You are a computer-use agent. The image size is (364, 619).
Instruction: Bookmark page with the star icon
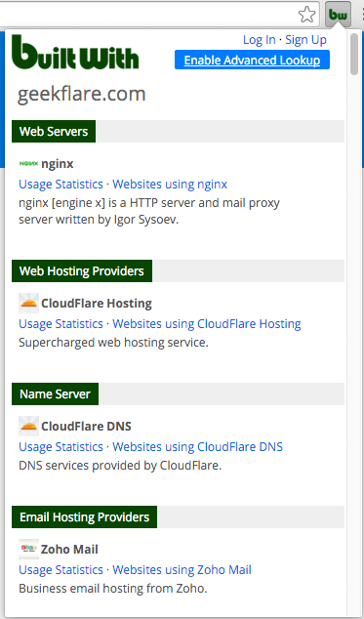tap(306, 15)
